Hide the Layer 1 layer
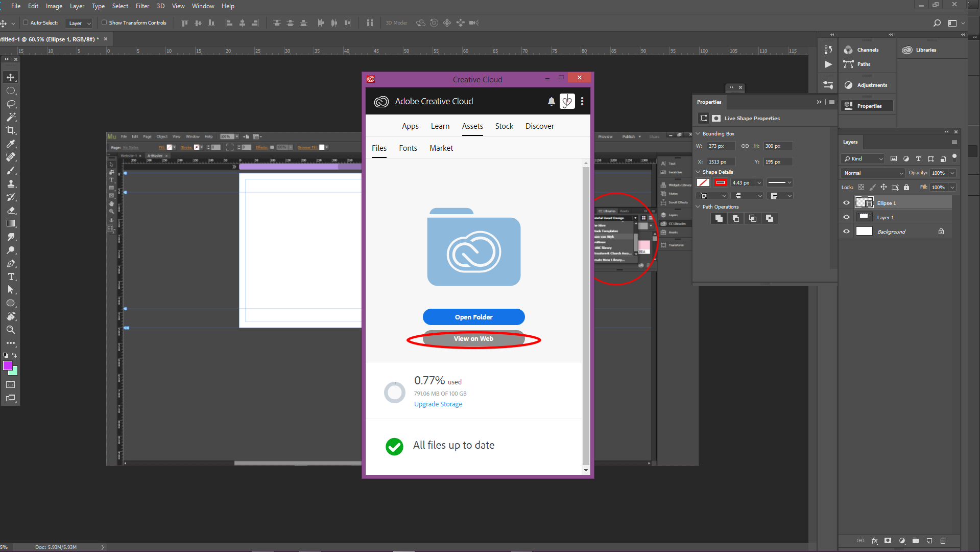 pos(846,217)
